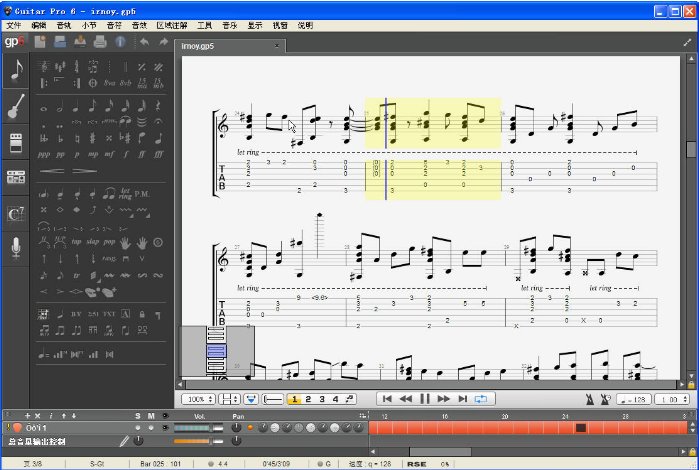This screenshot has height=470, width=699.
Task: Click the Print toolbar icon
Action: coord(100,42)
